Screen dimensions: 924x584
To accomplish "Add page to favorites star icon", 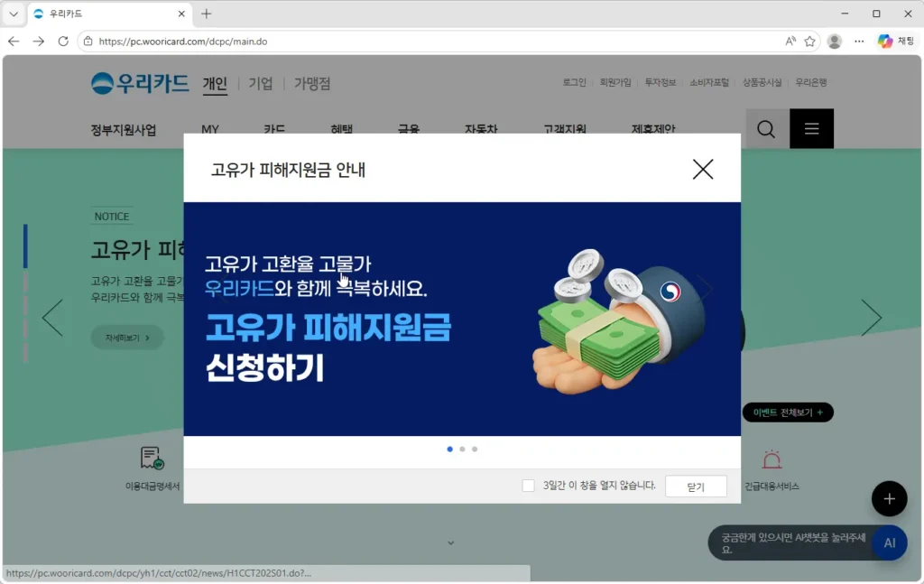I will (809, 42).
